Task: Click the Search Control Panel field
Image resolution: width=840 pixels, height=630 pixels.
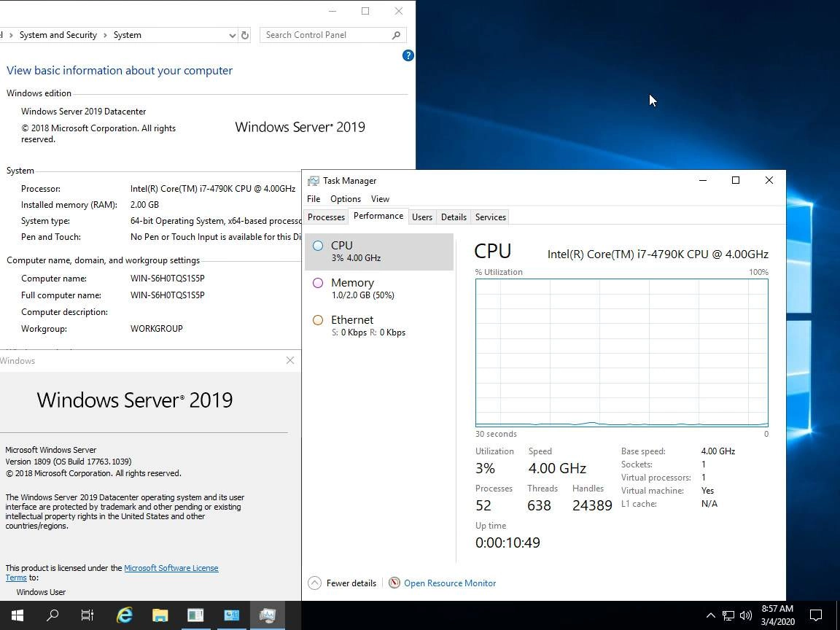Action: tap(333, 35)
